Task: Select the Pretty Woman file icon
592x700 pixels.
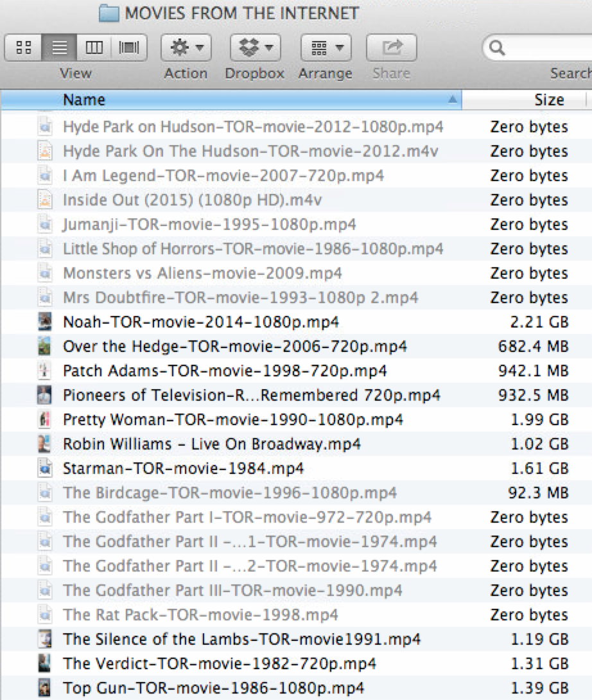Action: point(45,419)
